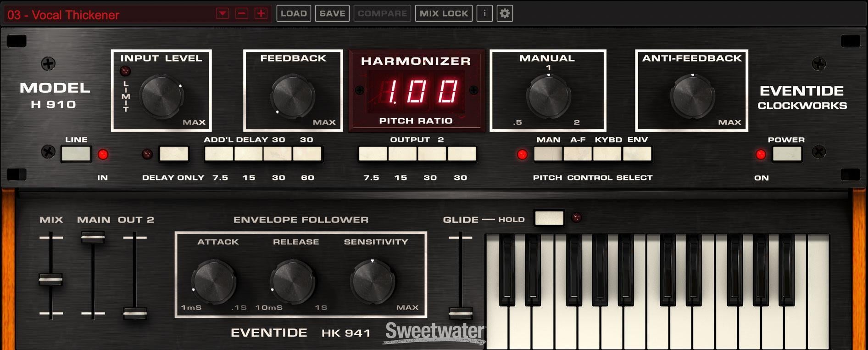Viewport: 868px width, 350px height.
Task: Toggle the 30 ms additional delay switch
Action: (278, 154)
